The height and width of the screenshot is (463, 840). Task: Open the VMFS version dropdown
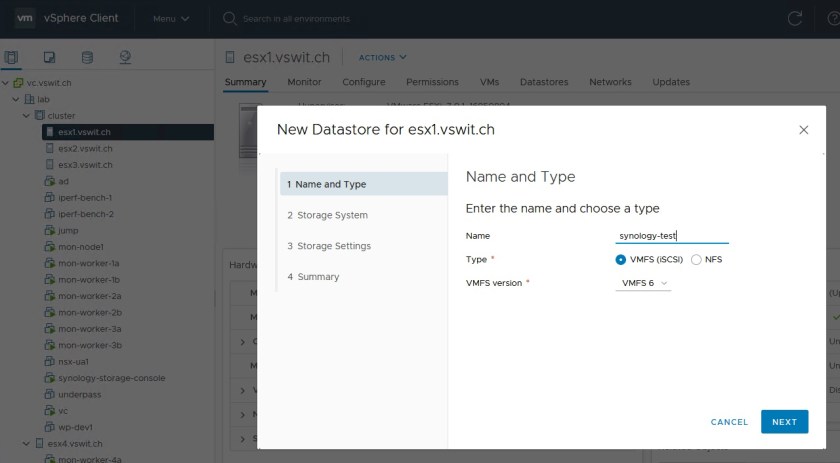coord(643,283)
